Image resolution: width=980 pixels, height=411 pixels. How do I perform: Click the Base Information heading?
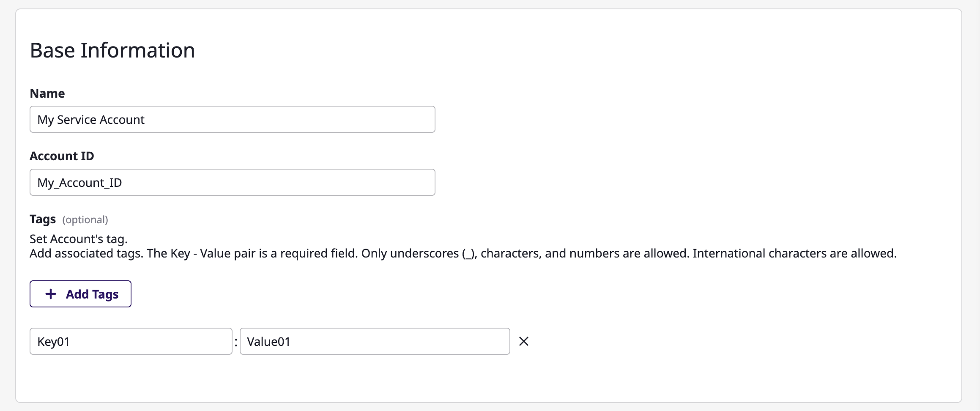tap(112, 50)
